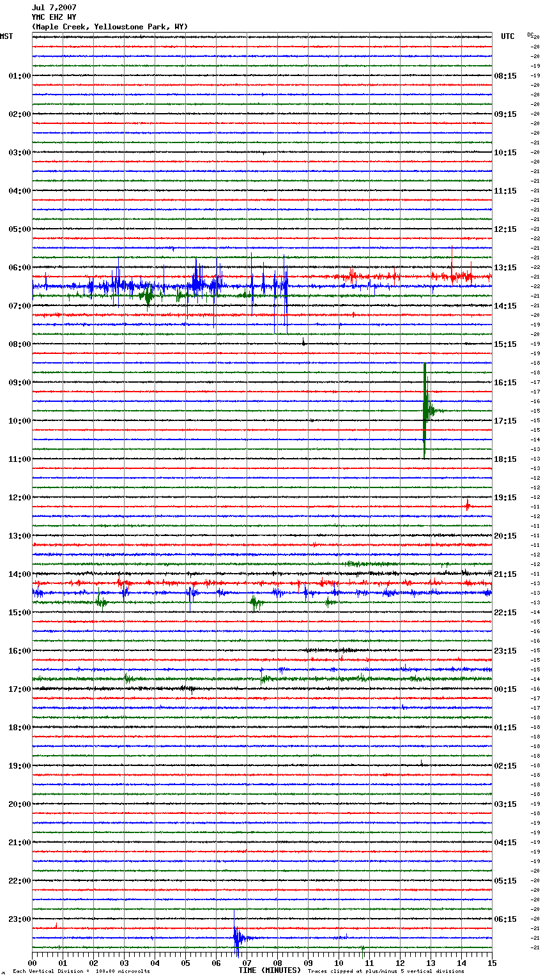This screenshot has width=543, height=980.
Task: Click the "07:00" MST time label
Action: click(x=20, y=306)
